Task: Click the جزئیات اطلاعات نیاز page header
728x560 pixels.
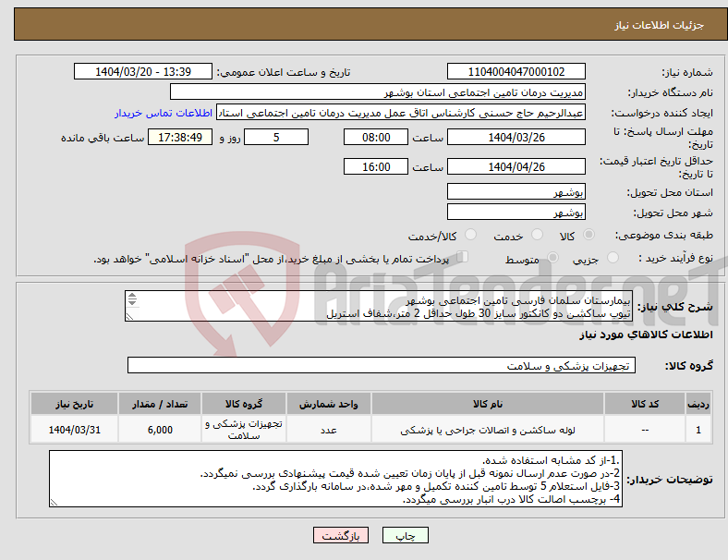Action: coord(370,25)
